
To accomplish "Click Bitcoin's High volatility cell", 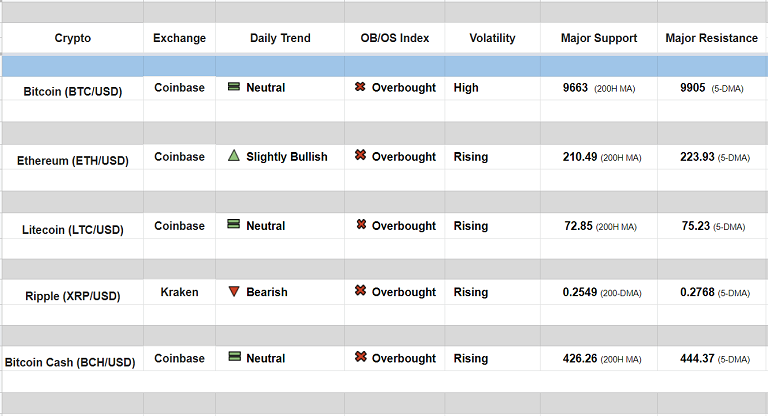I will click(466, 88).
